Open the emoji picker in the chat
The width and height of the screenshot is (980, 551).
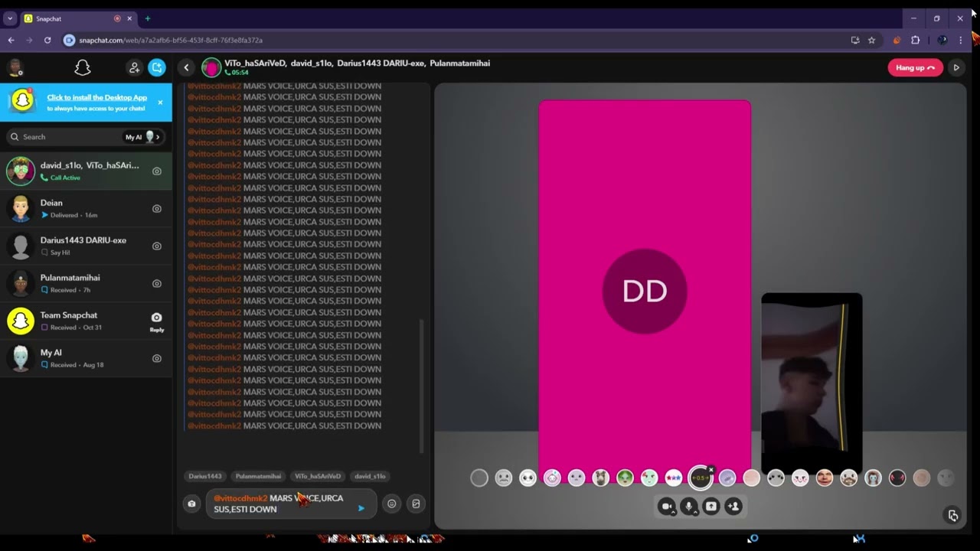pos(392,504)
